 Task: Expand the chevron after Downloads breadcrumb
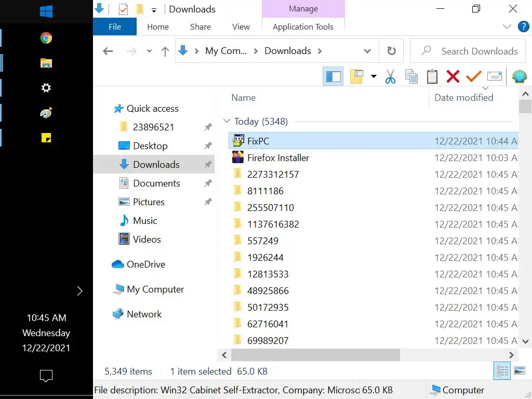pyautogui.click(x=320, y=51)
